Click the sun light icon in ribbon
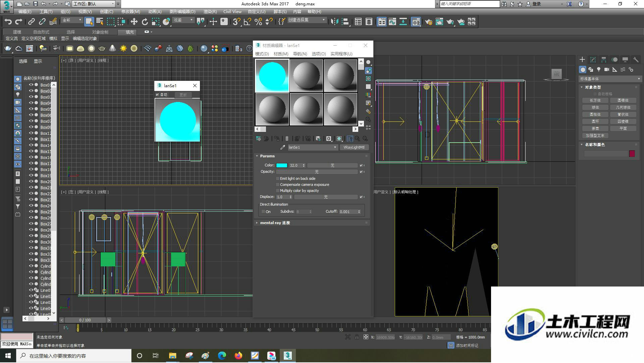The width and height of the screenshot is (644, 363). (x=123, y=49)
